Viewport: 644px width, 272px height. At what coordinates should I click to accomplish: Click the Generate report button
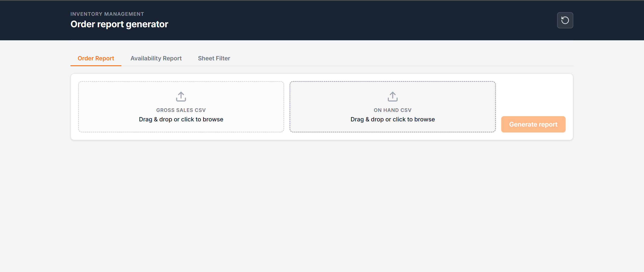pos(533,124)
